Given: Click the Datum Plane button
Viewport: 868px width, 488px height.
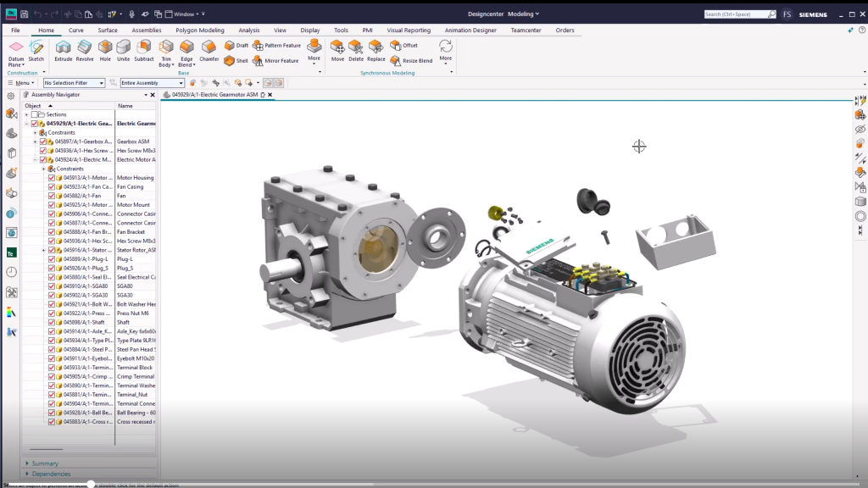Looking at the screenshot, I should click(x=16, y=53).
